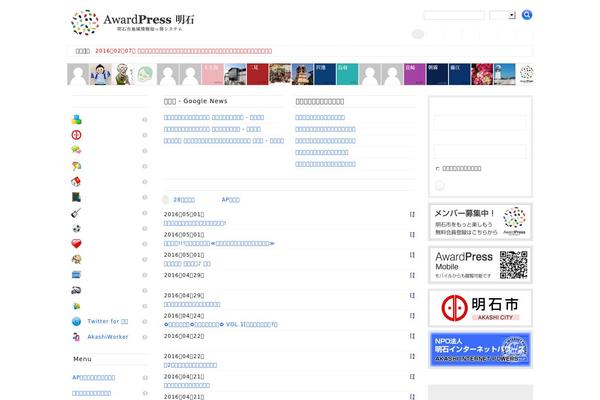This screenshot has height=400, width=600.
Task: Switch to the AP entries tab
Action: (231, 200)
